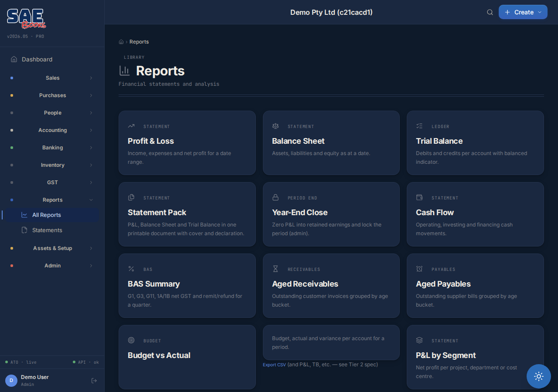Image resolution: width=558 pixels, height=392 pixels.
Task: Click the Cash Flow wallet icon
Action: [x=419, y=198]
